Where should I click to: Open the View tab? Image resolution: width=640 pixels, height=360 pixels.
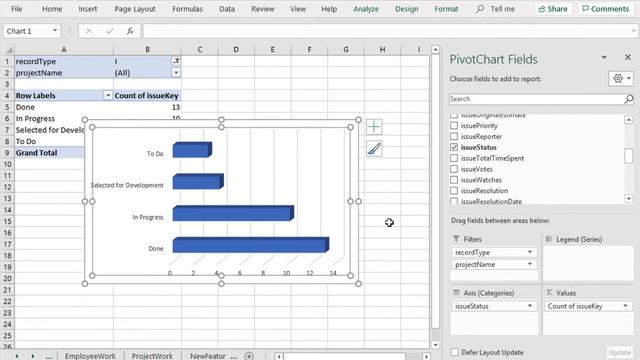coord(298,9)
